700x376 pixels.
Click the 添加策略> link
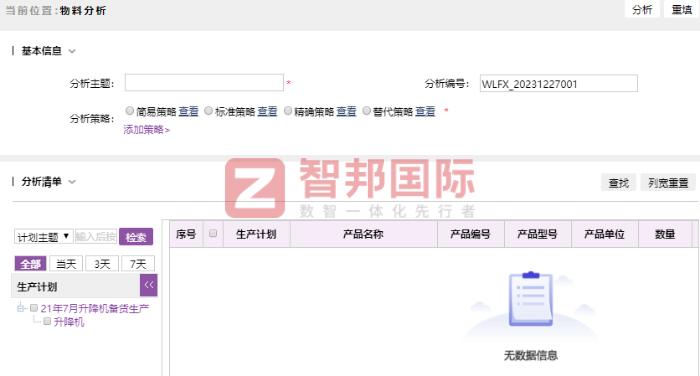pos(146,130)
